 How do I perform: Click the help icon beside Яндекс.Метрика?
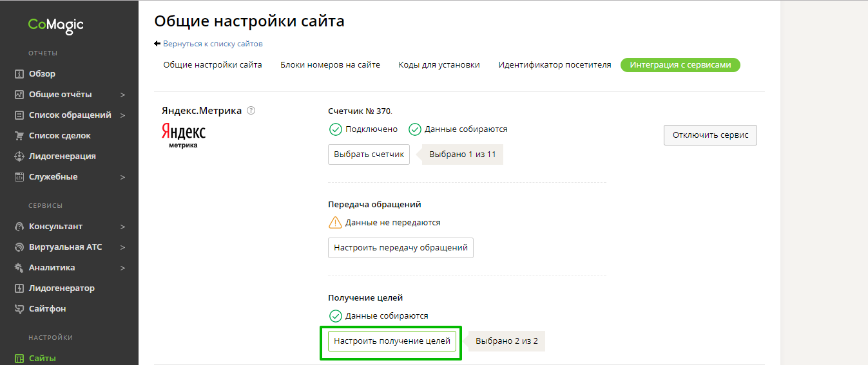tap(251, 111)
